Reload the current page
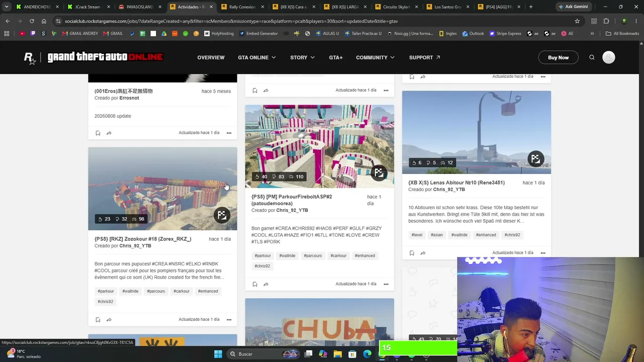 coord(32,21)
